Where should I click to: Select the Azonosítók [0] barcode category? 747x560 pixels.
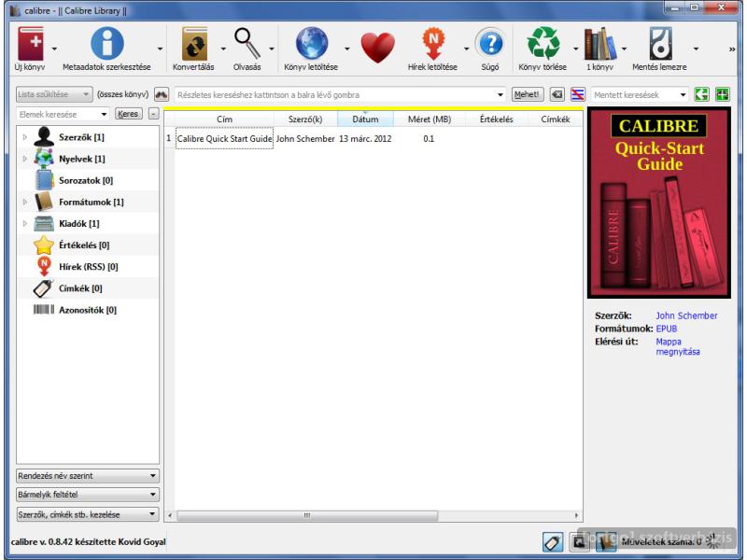(88, 310)
